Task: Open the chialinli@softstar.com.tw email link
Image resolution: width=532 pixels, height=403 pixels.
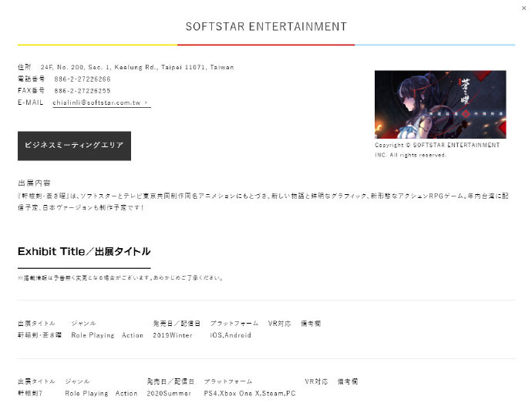Action: pyautogui.click(x=102, y=102)
